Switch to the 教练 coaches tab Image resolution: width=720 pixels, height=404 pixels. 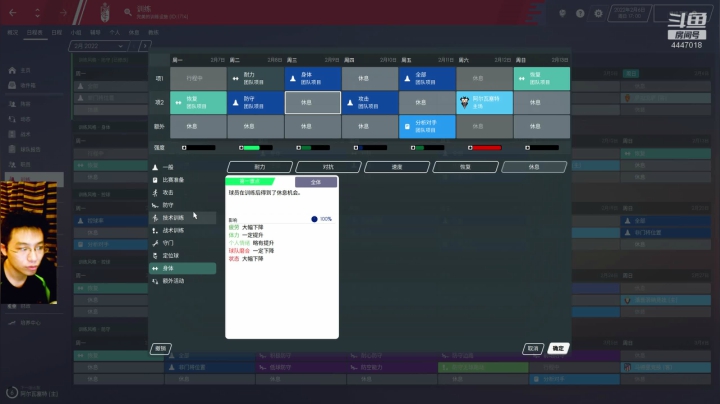point(153,33)
